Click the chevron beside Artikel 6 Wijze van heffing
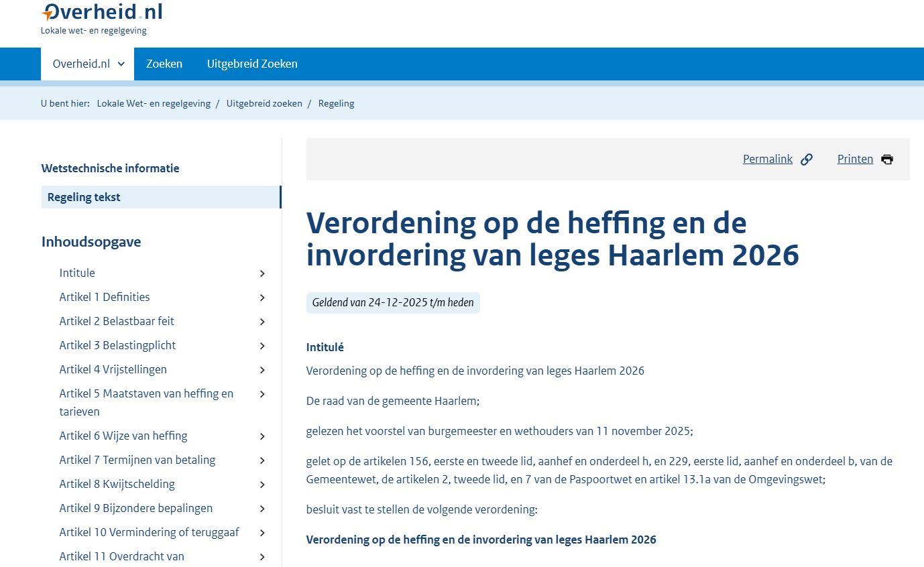 click(x=262, y=436)
